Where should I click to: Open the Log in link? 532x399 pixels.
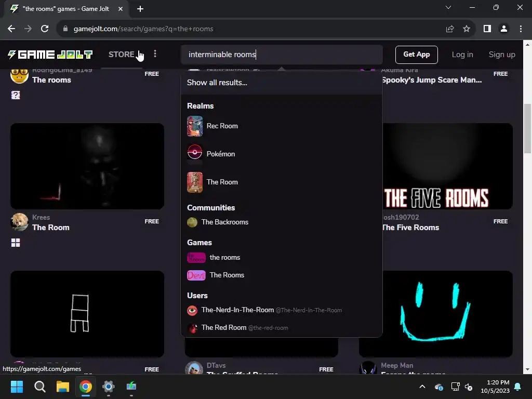[462, 54]
